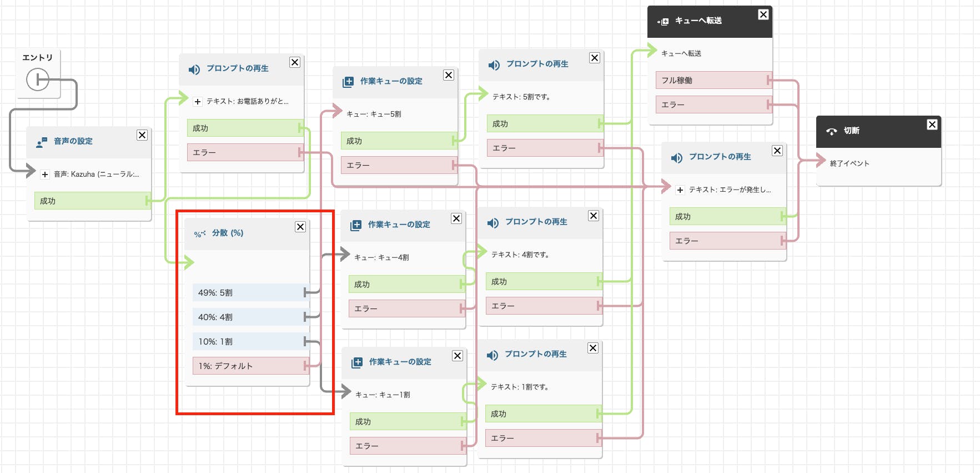Click the キューへ転送 header transfer icon
The image size is (980, 473).
pos(663,22)
